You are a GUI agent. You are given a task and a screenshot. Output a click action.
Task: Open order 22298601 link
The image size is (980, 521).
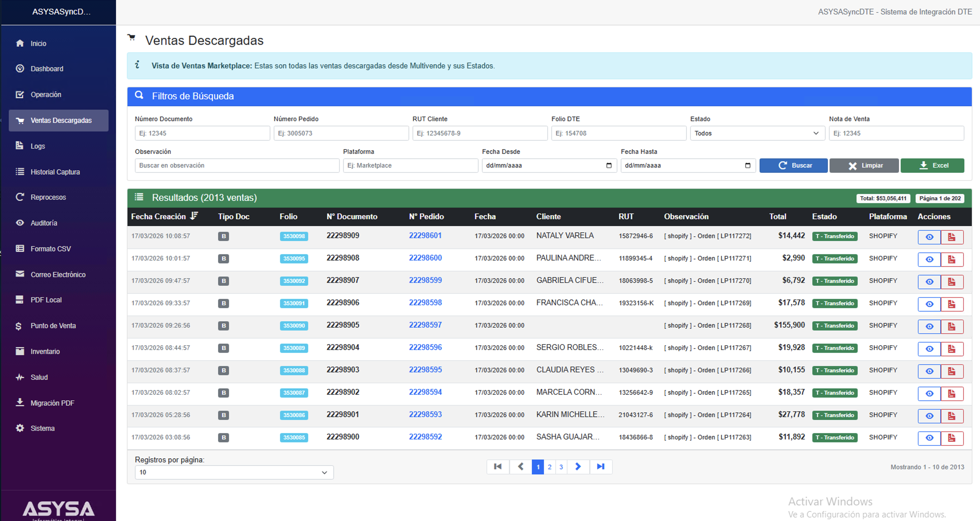(425, 235)
